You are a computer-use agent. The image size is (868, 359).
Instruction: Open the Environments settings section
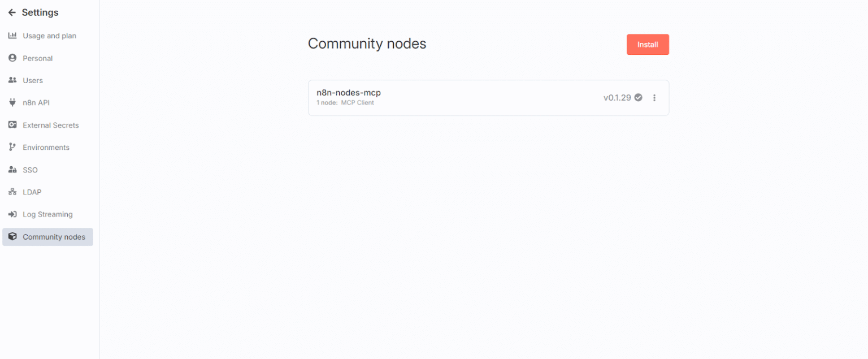tap(46, 148)
